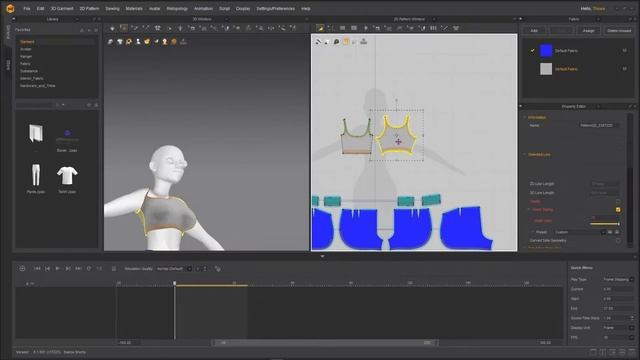Click the pause-like bars icon in 2D toolbar
This screenshot has width=640, height=360.
[x=433, y=28]
